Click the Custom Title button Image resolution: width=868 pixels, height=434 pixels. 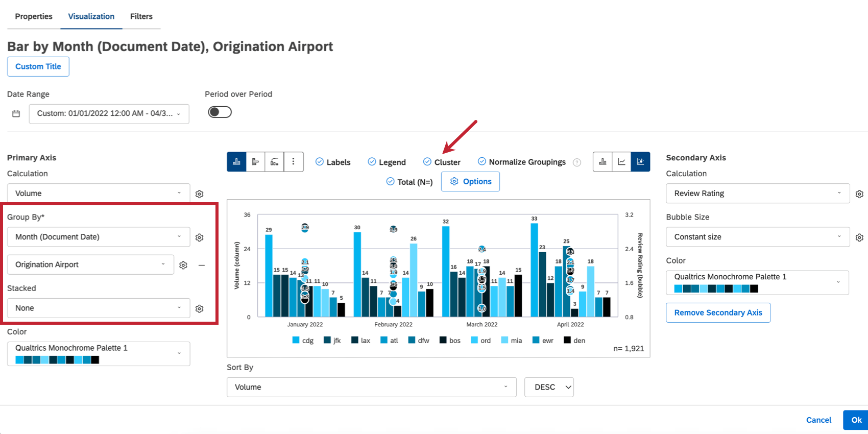pyautogui.click(x=38, y=66)
